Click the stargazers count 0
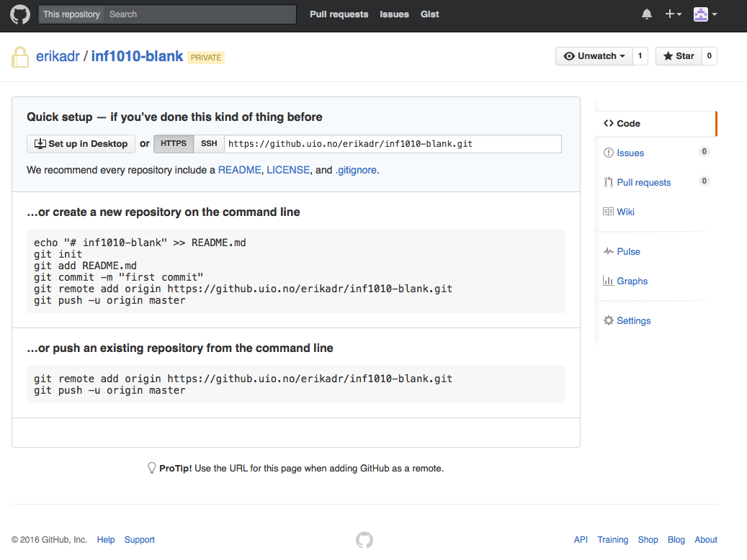 pyautogui.click(x=710, y=56)
